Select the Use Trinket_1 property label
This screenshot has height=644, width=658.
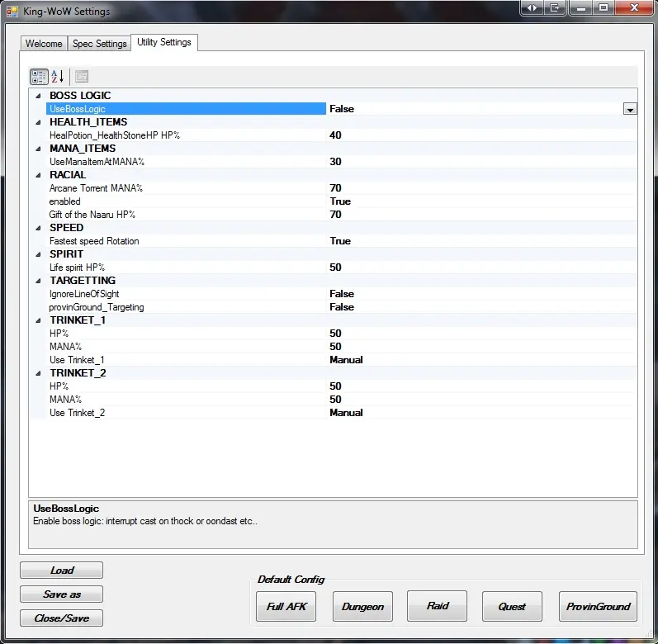[x=77, y=360]
